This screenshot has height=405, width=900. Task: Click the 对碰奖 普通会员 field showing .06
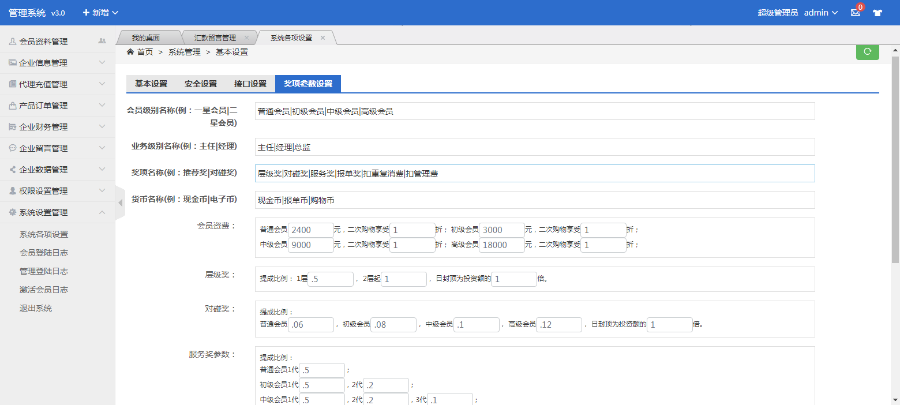point(311,325)
